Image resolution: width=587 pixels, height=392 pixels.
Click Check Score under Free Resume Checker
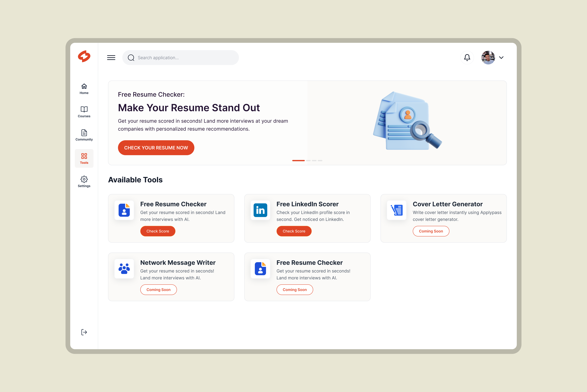click(x=158, y=231)
